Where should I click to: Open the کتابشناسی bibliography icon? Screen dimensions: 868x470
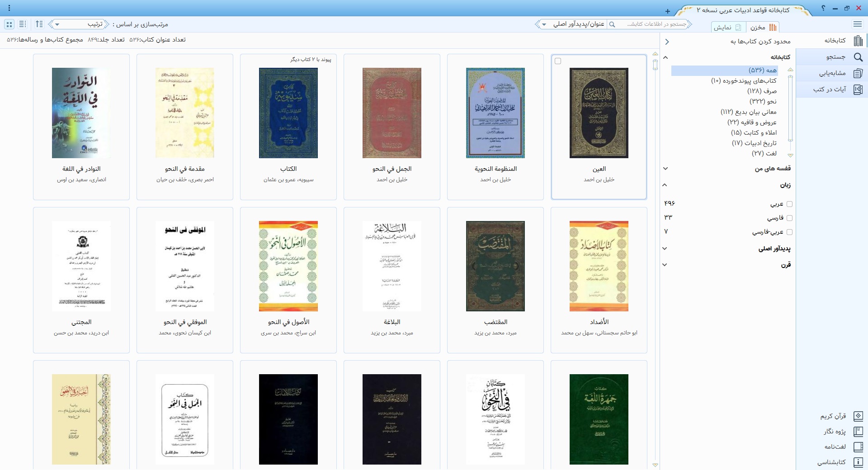click(858, 462)
